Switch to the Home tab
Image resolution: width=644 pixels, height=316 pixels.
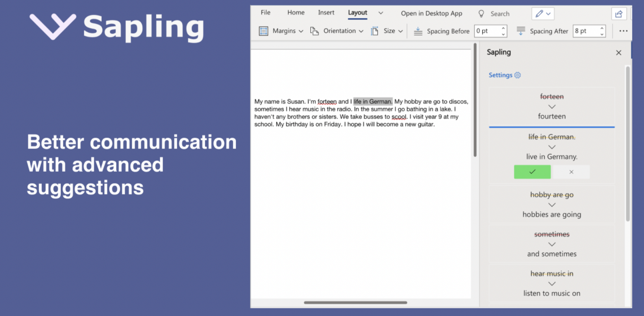coord(295,13)
